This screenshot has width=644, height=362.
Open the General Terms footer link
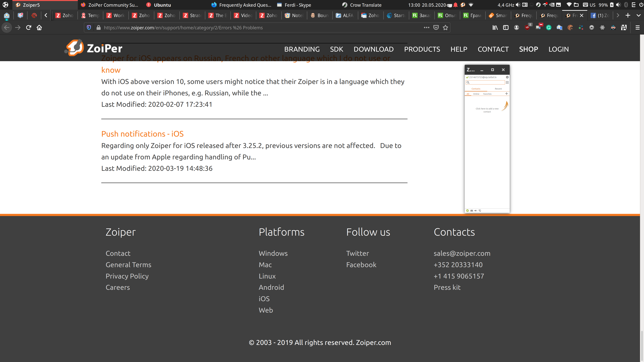coord(128,265)
